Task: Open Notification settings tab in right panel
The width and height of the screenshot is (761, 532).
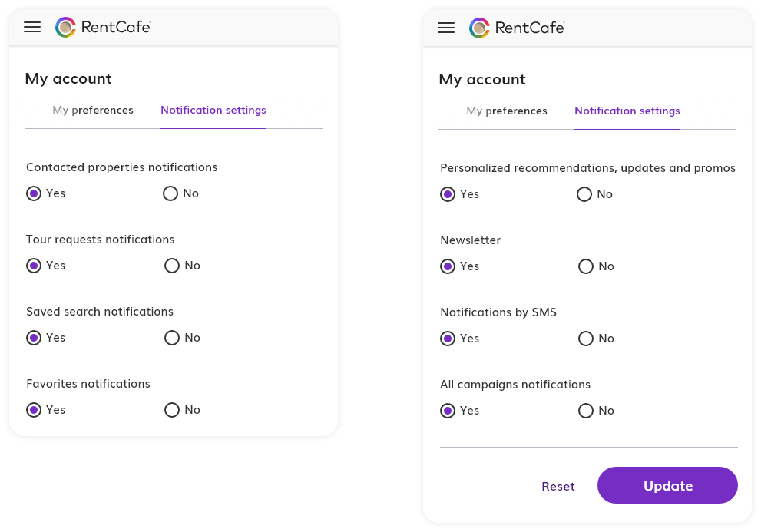Action: pos(627,111)
